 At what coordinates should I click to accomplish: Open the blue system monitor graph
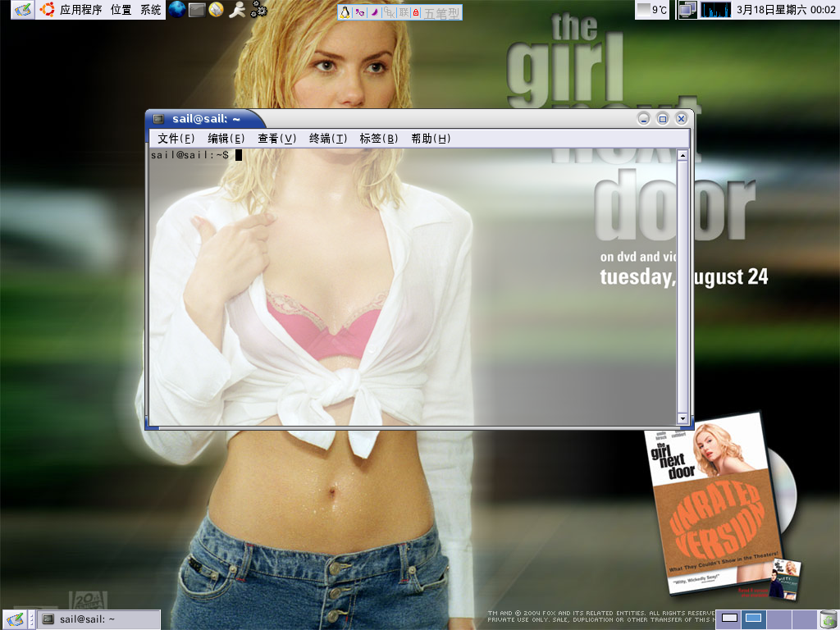pyautogui.click(x=715, y=10)
